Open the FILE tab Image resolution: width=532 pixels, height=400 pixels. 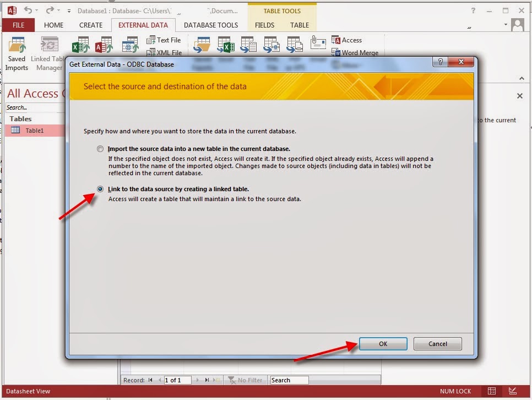pyautogui.click(x=18, y=25)
